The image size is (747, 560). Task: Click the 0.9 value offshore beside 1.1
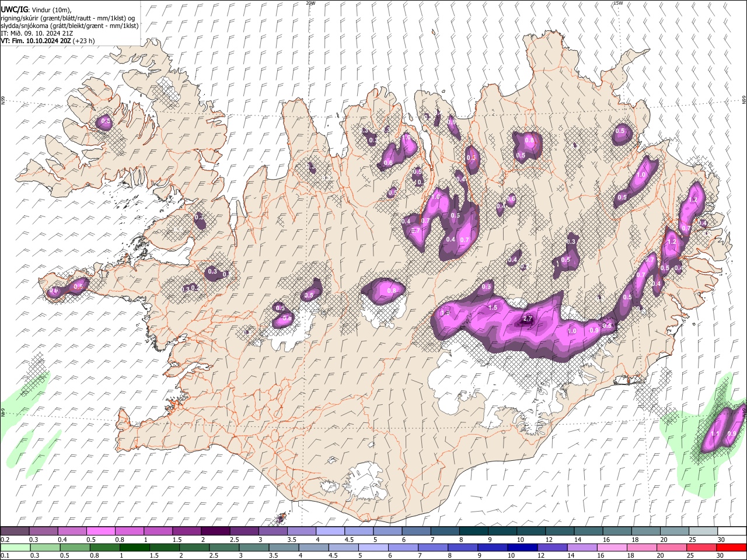732,433
